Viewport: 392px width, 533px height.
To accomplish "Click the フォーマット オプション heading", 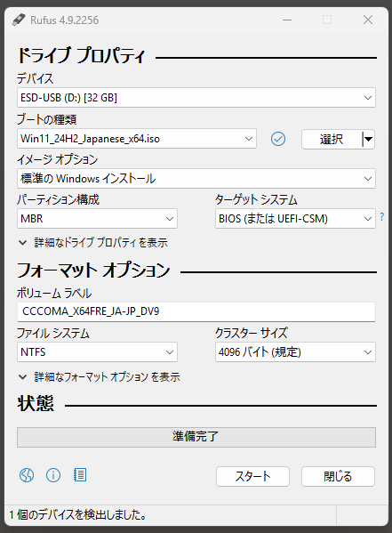I will tap(93, 270).
